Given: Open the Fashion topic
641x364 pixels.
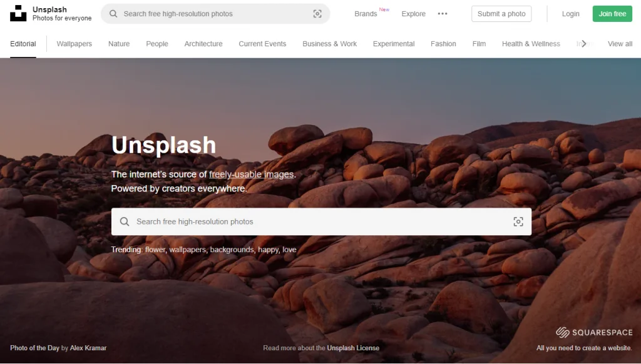Looking at the screenshot, I should (443, 44).
